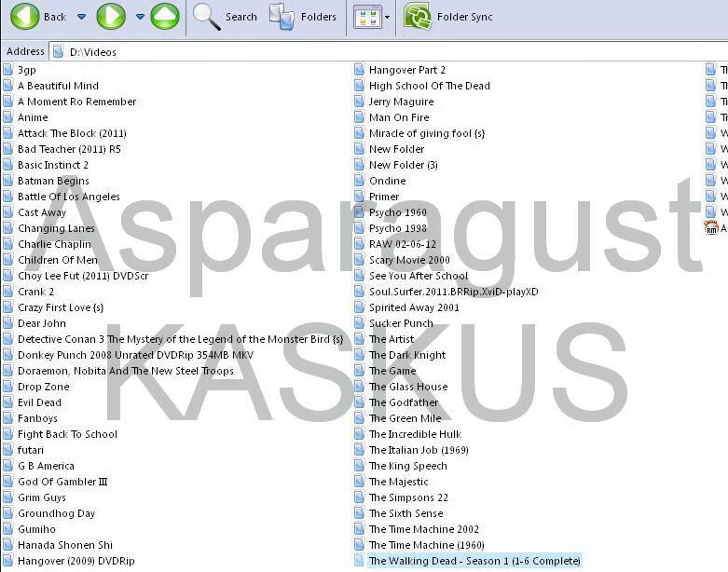Click the Views icon button
Viewport: 728px width, 572px height.
[367, 17]
